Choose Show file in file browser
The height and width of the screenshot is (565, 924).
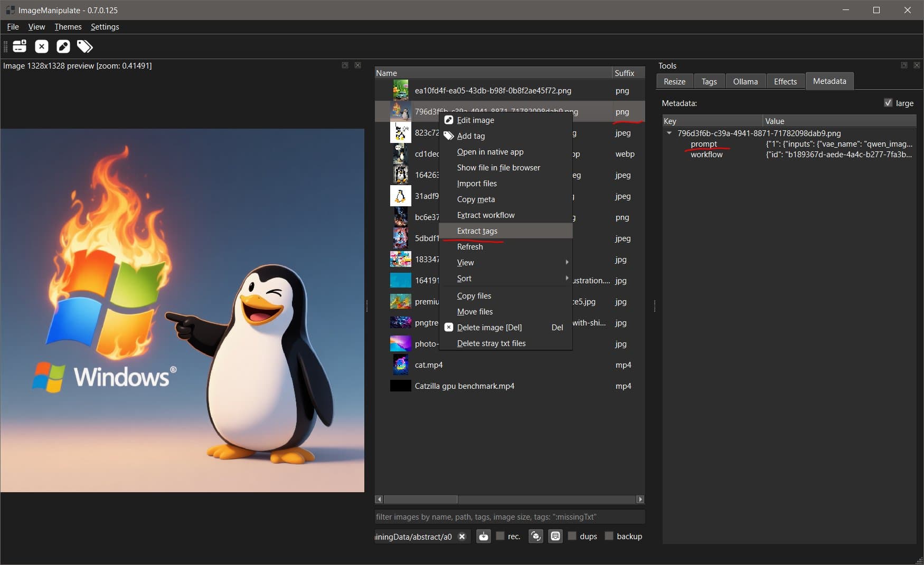(x=506, y=167)
